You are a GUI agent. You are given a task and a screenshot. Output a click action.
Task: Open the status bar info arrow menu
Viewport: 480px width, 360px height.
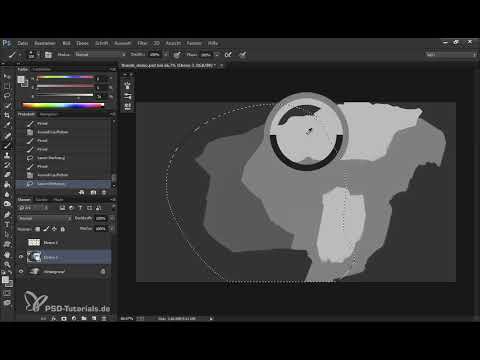point(211,319)
